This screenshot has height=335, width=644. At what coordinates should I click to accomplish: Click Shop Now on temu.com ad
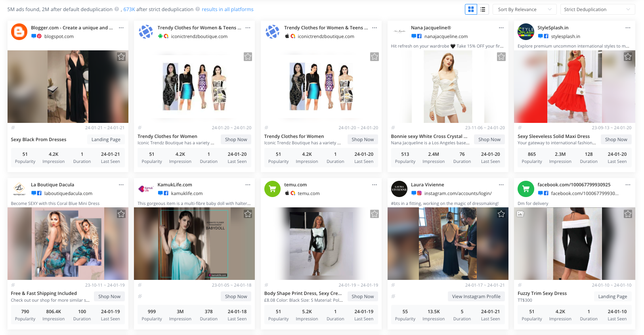click(x=363, y=297)
